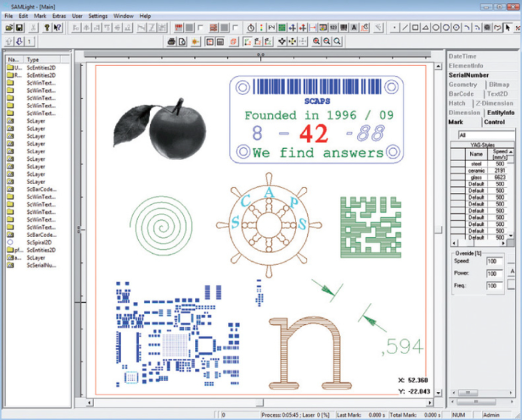This screenshot has height=420, width=522.
Task: Click the canvas vertical scrollbar down arrow
Action: (x=438, y=393)
